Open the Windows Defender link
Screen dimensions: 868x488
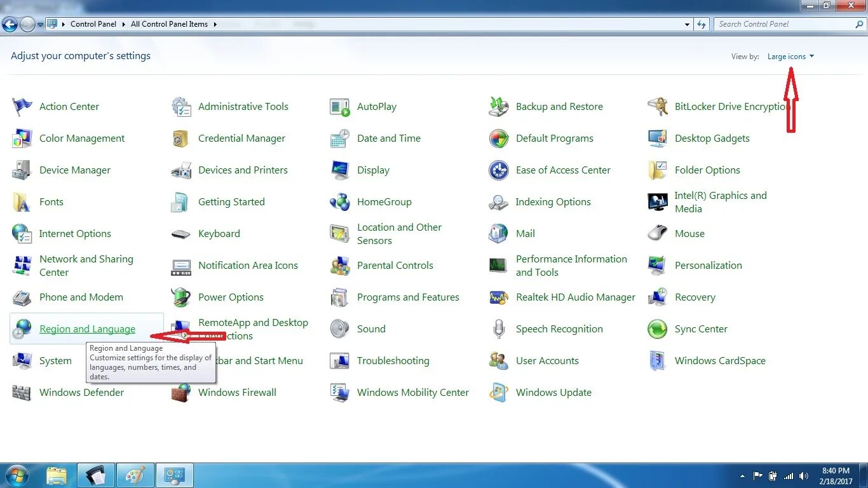point(81,393)
